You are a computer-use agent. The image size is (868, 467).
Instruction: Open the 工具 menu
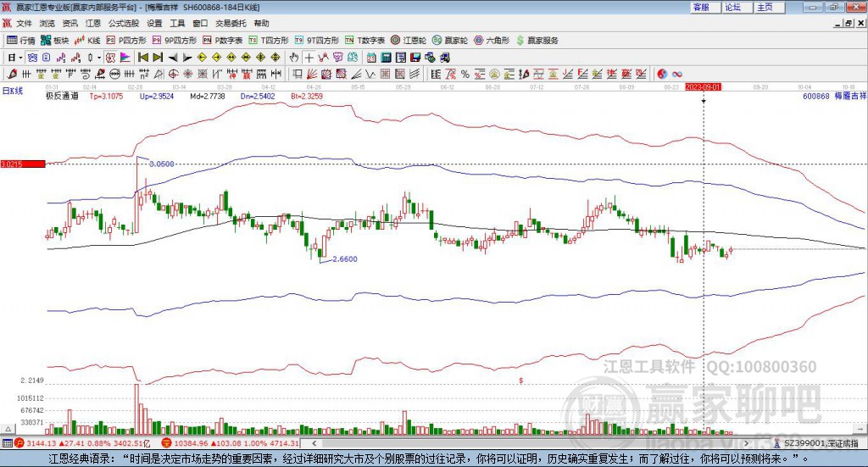pyautogui.click(x=177, y=23)
